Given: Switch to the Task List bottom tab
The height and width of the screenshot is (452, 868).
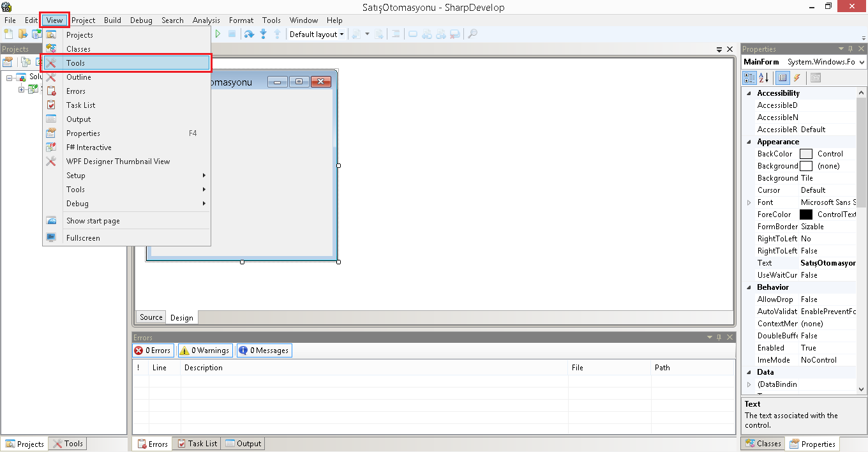Looking at the screenshot, I should click(x=197, y=444).
